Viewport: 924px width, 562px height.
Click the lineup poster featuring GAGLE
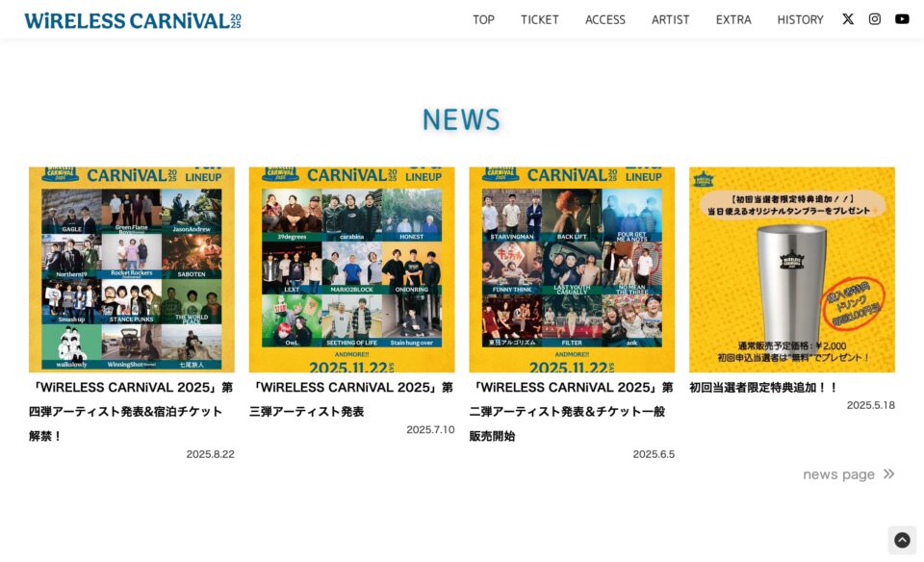132,269
